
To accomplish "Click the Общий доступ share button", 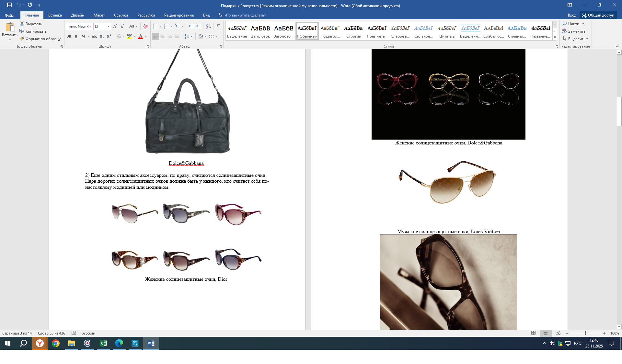I will pyautogui.click(x=598, y=15).
